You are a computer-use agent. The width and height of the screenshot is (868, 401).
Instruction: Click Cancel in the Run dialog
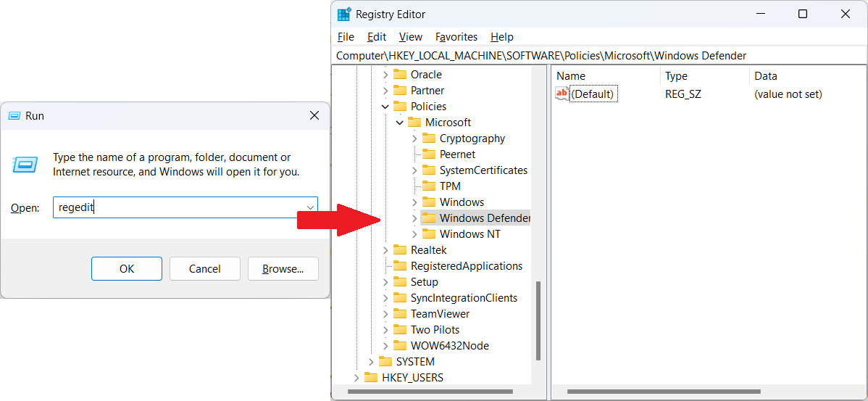pos(205,268)
